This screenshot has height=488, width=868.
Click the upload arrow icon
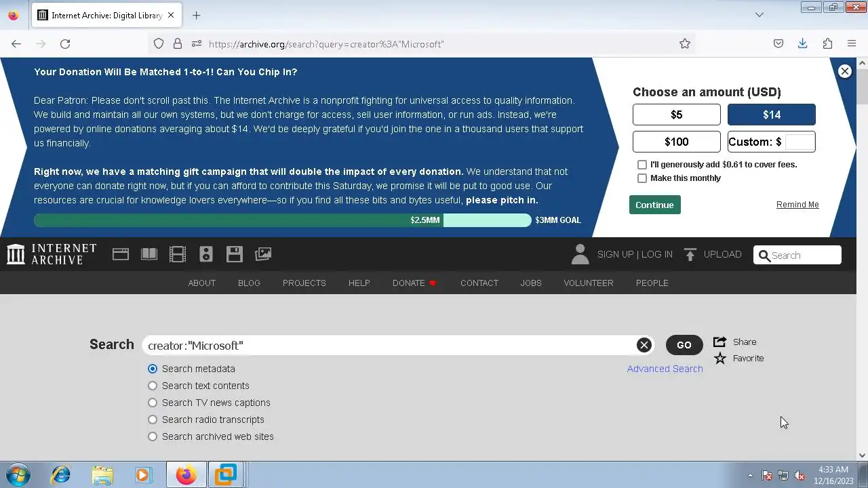(x=690, y=254)
